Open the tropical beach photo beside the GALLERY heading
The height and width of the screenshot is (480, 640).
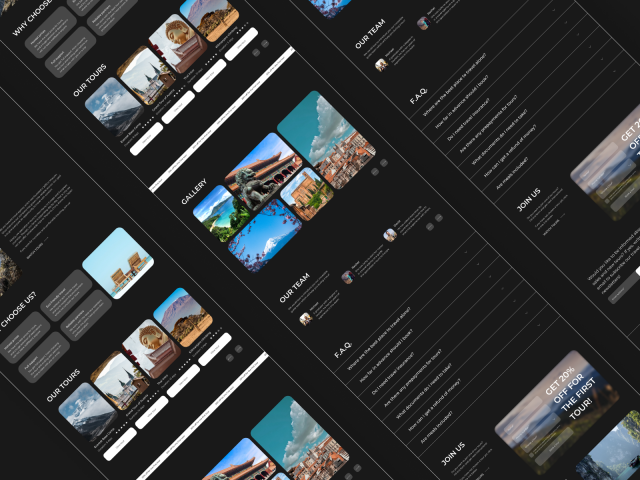point(221,213)
